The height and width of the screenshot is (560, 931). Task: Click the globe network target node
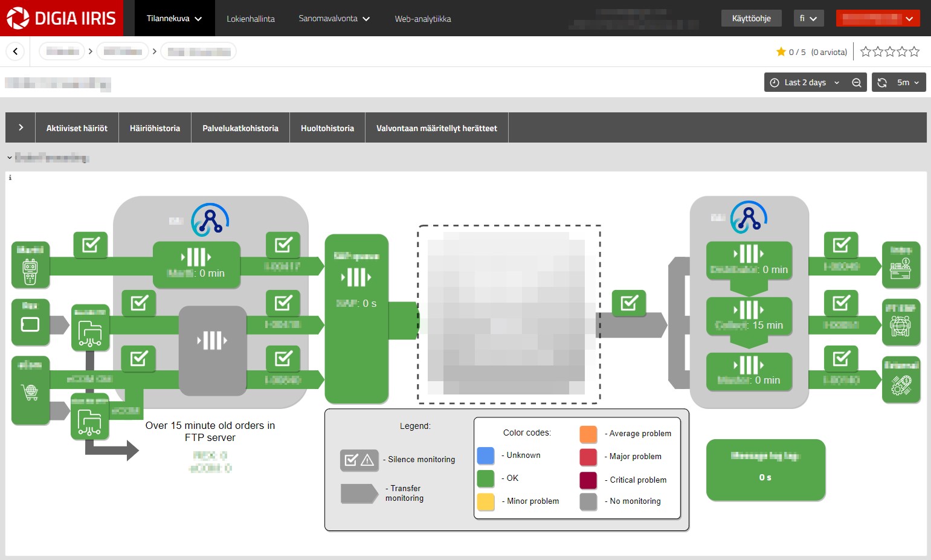tap(901, 322)
